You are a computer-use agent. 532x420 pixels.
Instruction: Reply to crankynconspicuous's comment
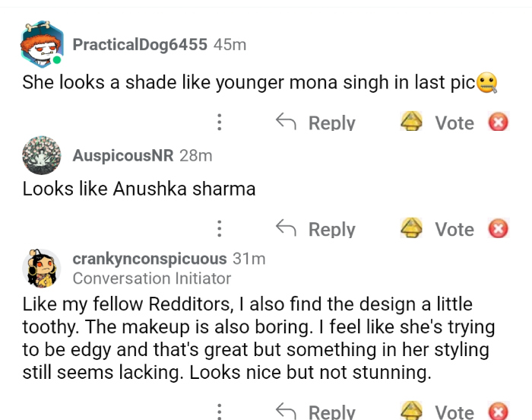click(x=315, y=412)
